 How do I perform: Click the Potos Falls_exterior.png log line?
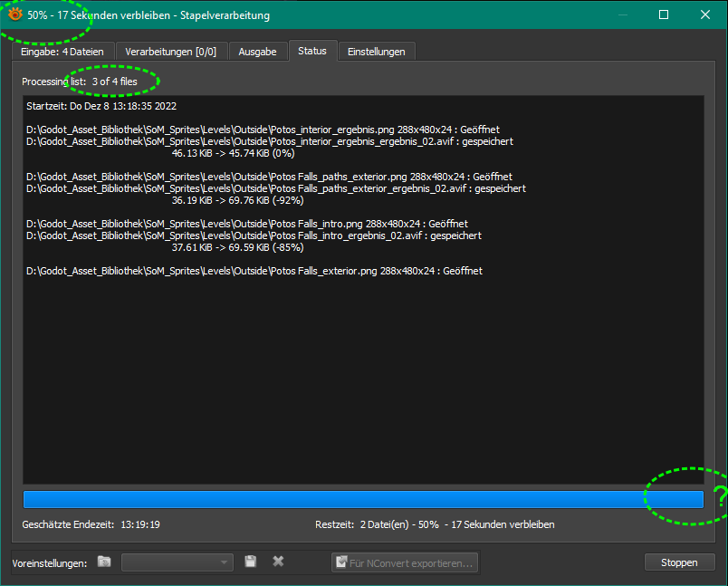[x=254, y=271]
